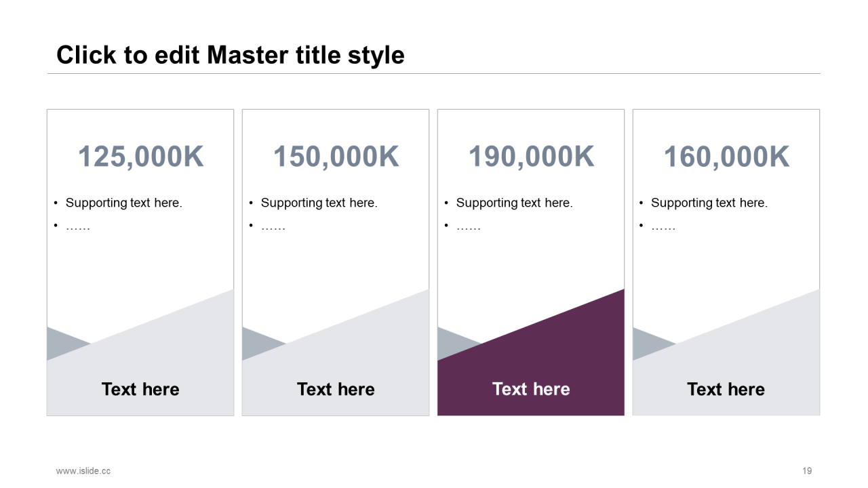The height and width of the screenshot is (488, 868).
Task: Open the www.islide.cc footer link
Action: click(x=83, y=470)
